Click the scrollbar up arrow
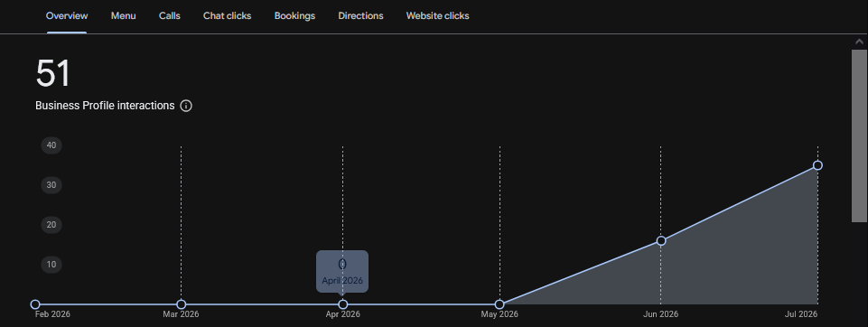 [859, 42]
